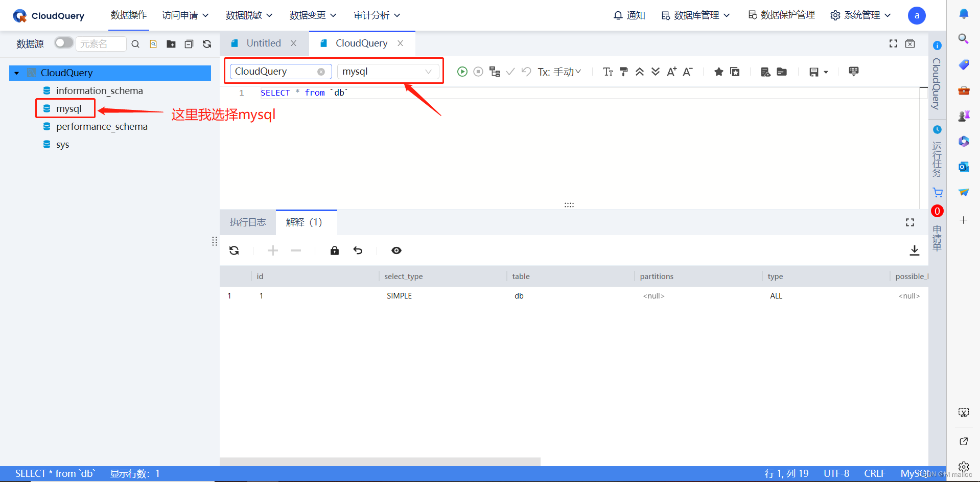Open the explain plan tree icon
The width and height of the screenshot is (980, 482).
(x=495, y=72)
